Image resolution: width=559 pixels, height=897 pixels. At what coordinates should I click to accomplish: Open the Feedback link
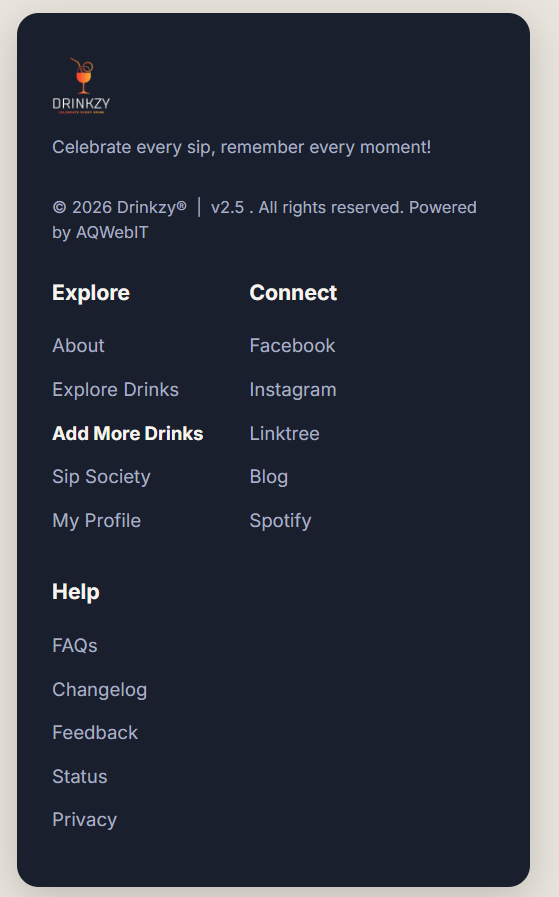(x=95, y=733)
